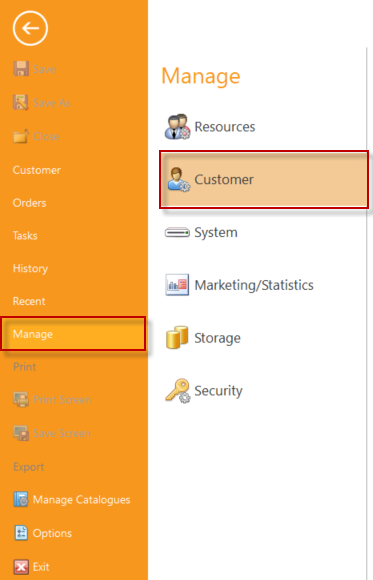Click the Save As icon

pos(21,102)
